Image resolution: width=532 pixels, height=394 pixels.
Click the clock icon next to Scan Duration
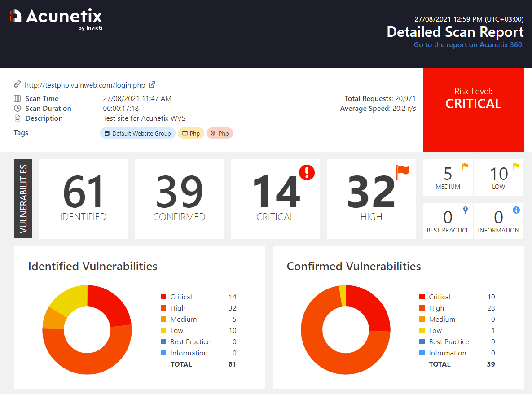(18, 108)
